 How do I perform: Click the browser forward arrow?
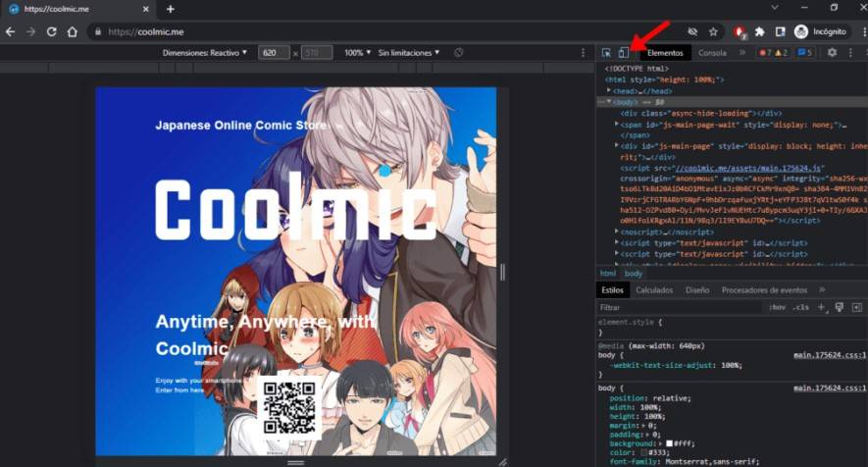31,32
